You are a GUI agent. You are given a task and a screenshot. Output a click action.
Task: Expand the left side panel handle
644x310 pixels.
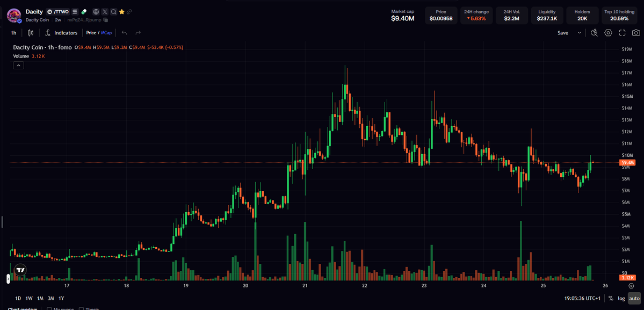[8, 279]
